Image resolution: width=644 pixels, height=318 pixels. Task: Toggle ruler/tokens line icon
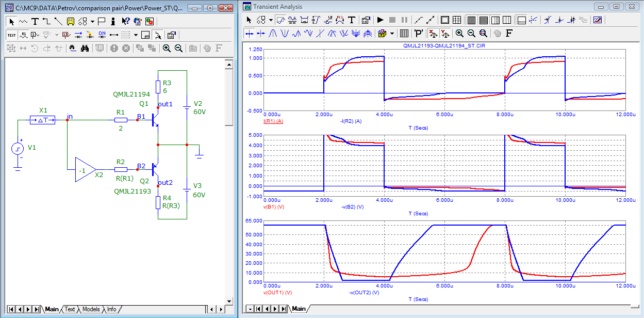[431, 20]
